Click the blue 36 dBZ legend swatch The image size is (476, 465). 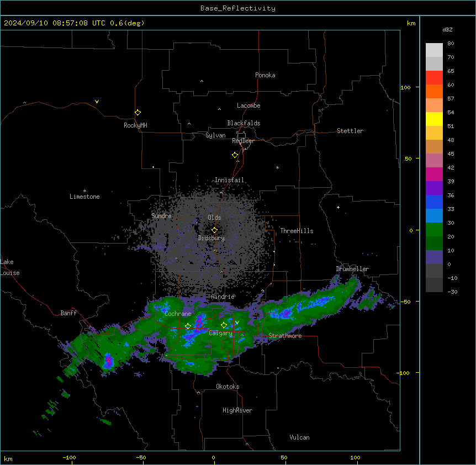coord(434,202)
